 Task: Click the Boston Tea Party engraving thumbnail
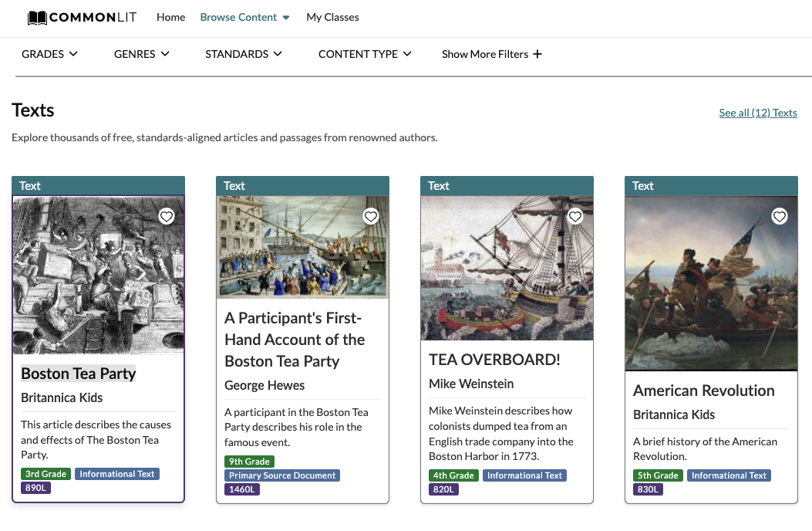(99, 275)
